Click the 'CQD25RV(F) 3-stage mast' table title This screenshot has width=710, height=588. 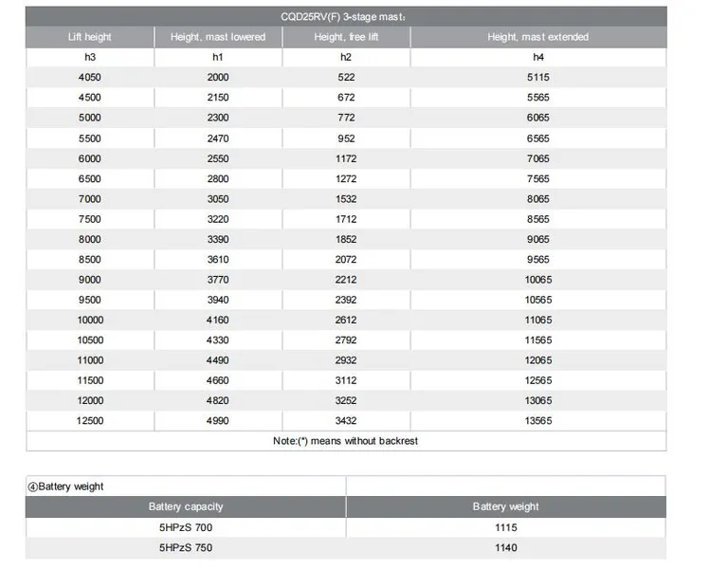click(x=343, y=17)
